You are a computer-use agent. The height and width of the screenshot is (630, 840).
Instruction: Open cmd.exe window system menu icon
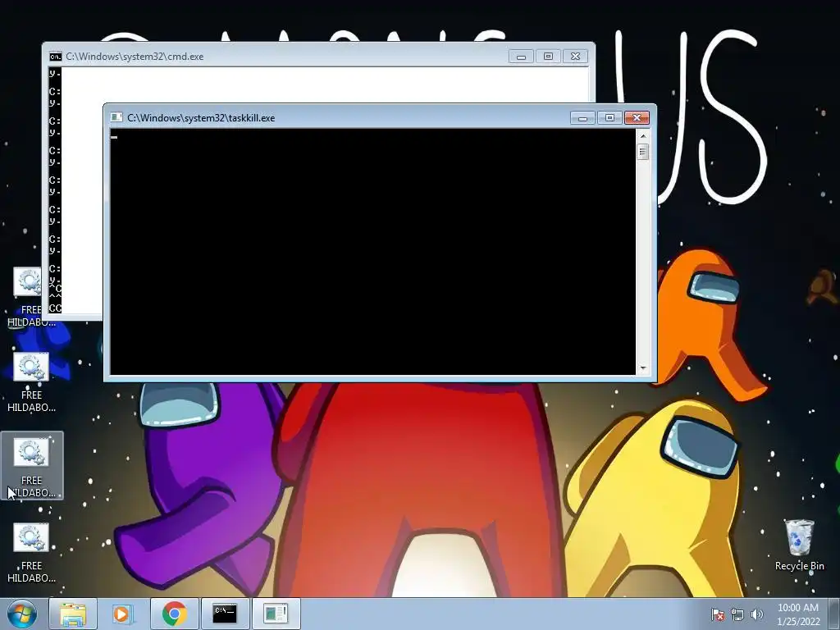pyautogui.click(x=55, y=57)
